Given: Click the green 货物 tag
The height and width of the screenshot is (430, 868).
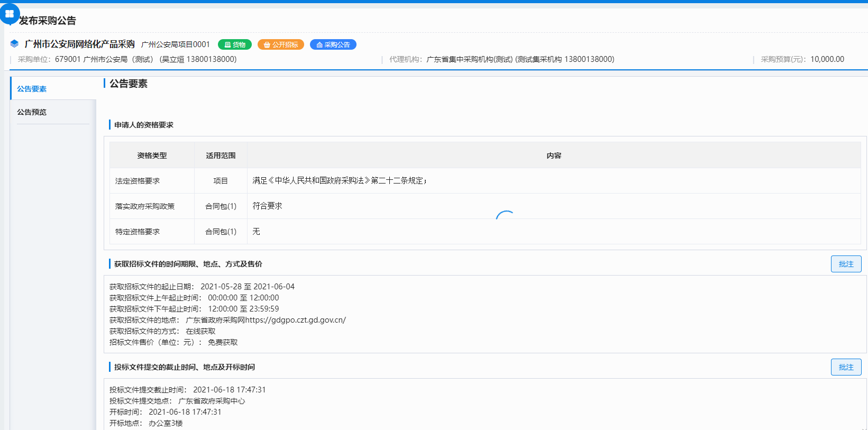Looking at the screenshot, I should pos(235,45).
